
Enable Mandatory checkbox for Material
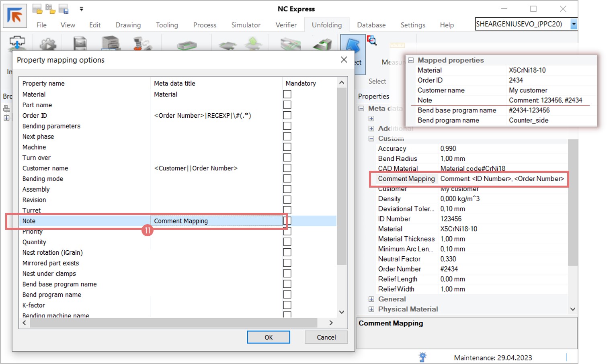[287, 94]
